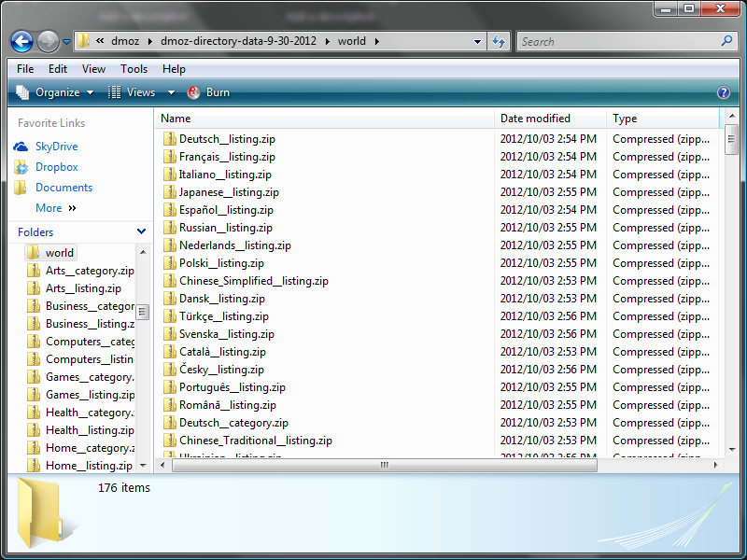
Task: Open the address bar history dropdown
Action: (x=477, y=41)
